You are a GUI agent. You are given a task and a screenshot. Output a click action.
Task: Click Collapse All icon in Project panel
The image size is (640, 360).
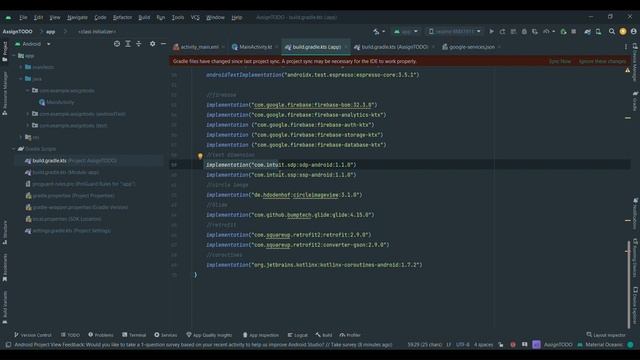pos(139,44)
